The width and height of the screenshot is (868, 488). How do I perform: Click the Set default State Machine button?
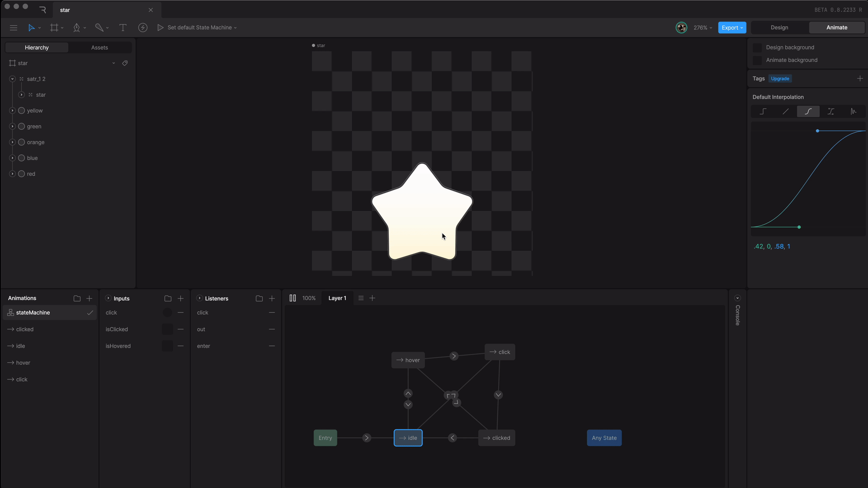click(x=200, y=28)
